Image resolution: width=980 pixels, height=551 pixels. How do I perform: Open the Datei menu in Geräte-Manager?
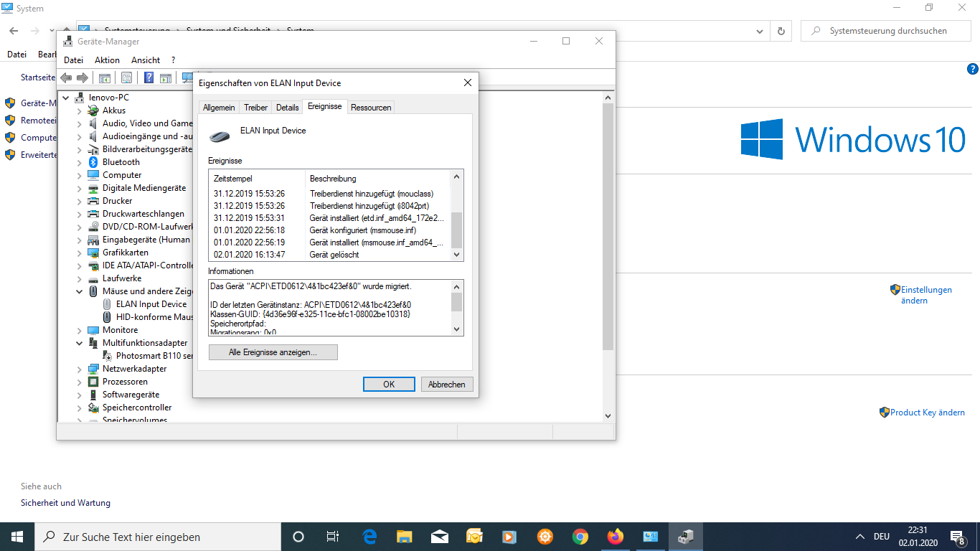(73, 60)
